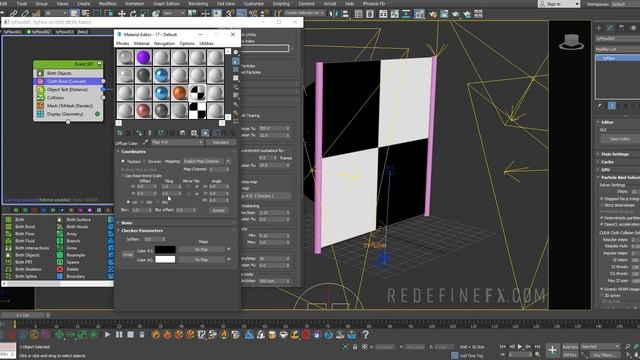This screenshot has width=640, height=360.
Task: Toggle Greedy VRAM Usage checkbox
Action: click(x=602, y=289)
